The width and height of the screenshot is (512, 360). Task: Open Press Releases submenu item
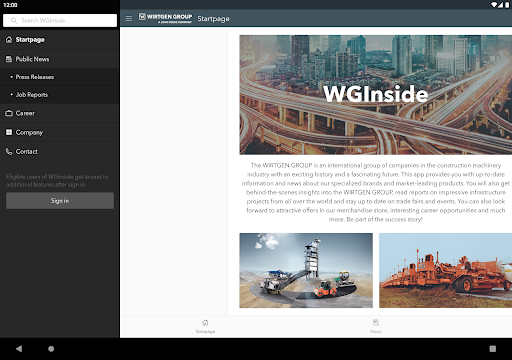tap(60, 77)
